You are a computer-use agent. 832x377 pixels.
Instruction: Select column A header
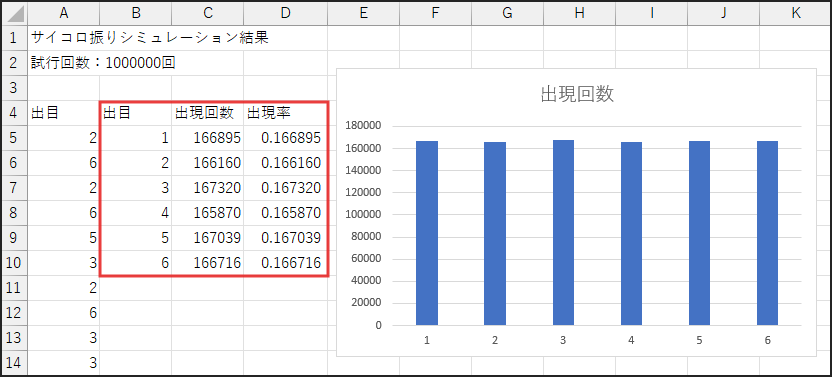(64, 13)
